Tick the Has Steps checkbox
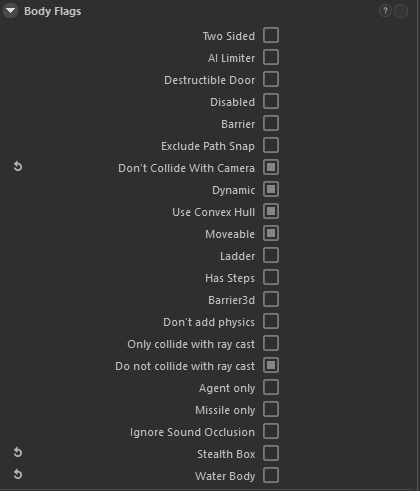This screenshot has height=491, width=420. 271,277
